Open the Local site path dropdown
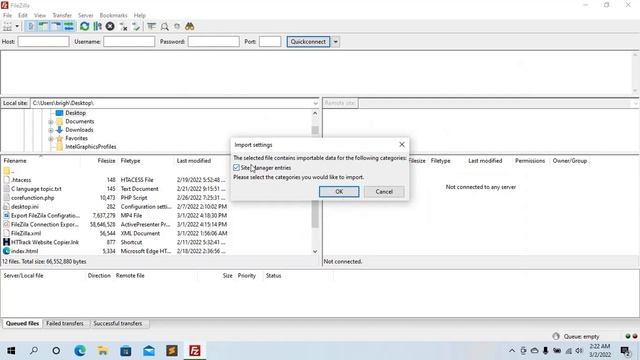 pos(316,103)
